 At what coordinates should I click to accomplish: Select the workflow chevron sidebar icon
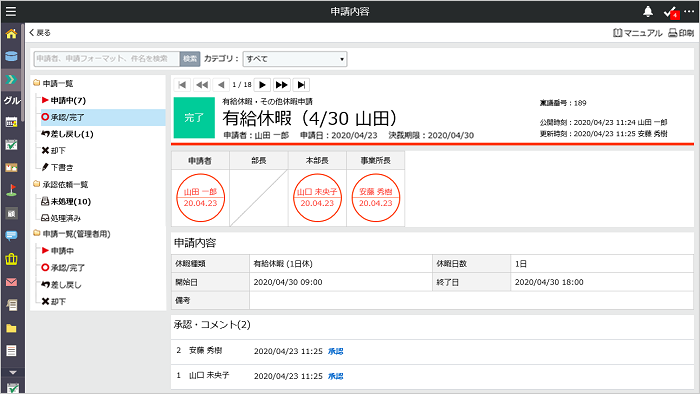(x=11, y=79)
